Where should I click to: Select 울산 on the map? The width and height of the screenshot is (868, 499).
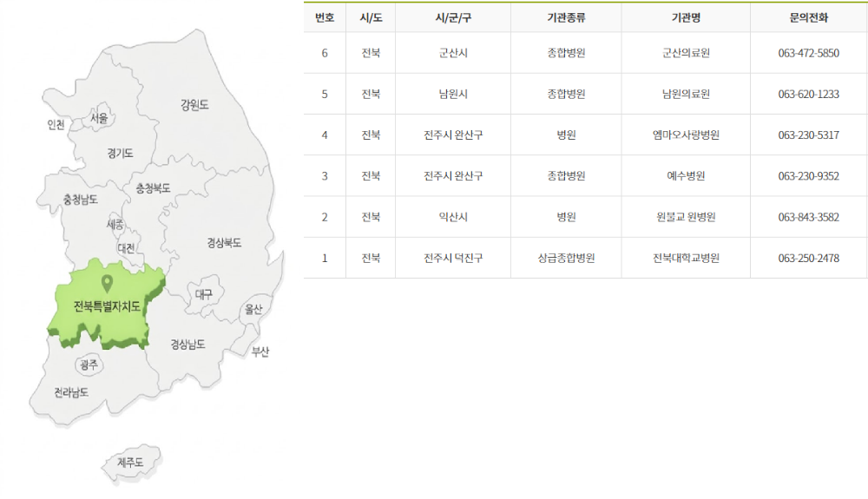click(x=253, y=309)
